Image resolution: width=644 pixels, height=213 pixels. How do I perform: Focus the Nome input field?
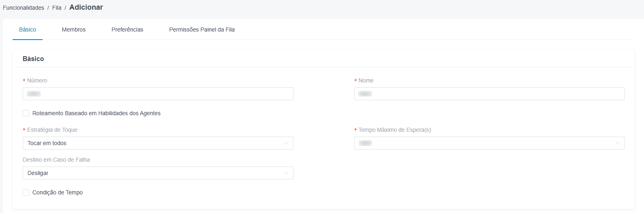coord(489,94)
